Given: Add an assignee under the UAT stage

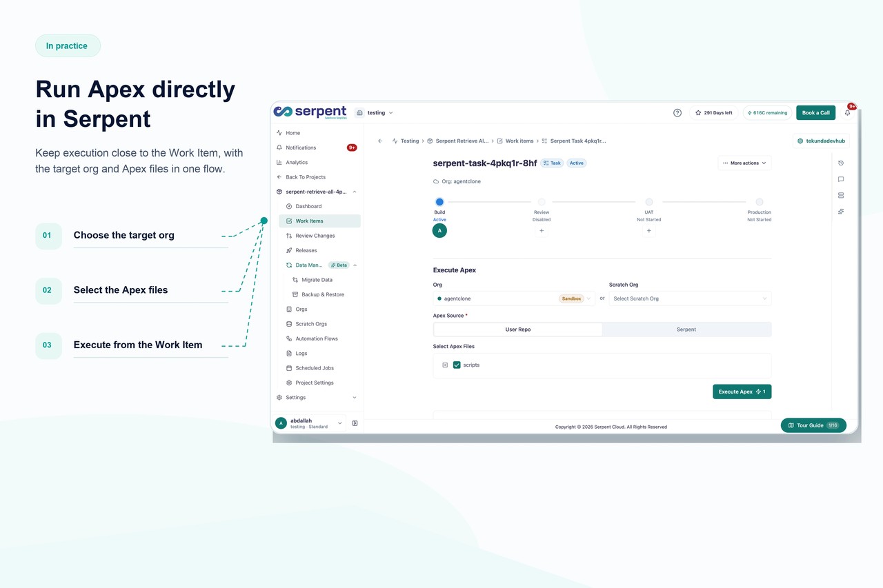Looking at the screenshot, I should (649, 231).
